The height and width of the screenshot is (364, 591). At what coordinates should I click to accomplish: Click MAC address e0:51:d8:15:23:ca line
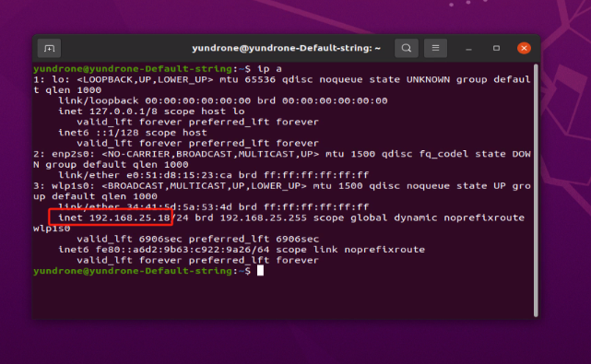click(213, 175)
